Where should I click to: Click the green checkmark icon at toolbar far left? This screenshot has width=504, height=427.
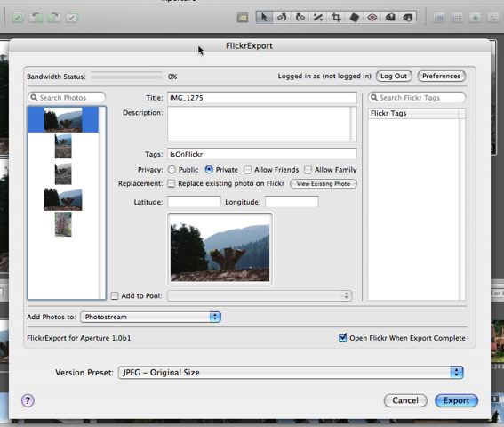coord(18,18)
